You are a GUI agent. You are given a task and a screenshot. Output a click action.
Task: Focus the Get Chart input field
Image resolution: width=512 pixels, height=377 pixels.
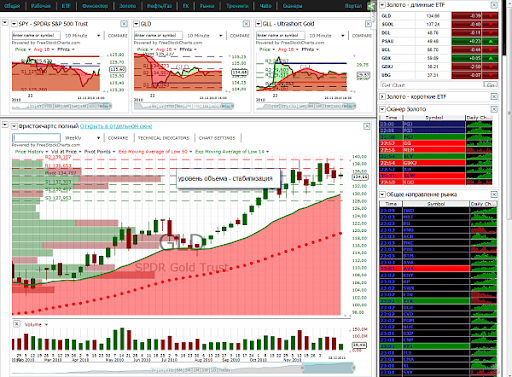click(x=432, y=85)
